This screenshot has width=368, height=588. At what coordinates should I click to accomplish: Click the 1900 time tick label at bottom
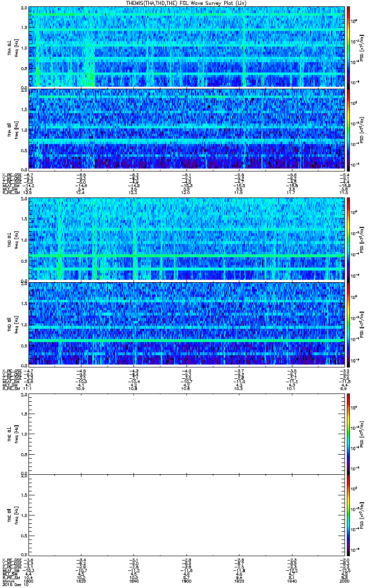coord(187,581)
